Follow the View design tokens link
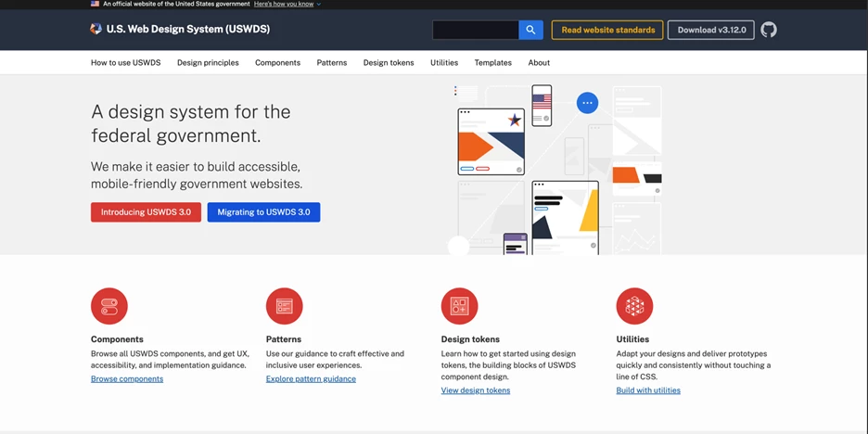Screen dimensions: 868x434 [x=476, y=390]
